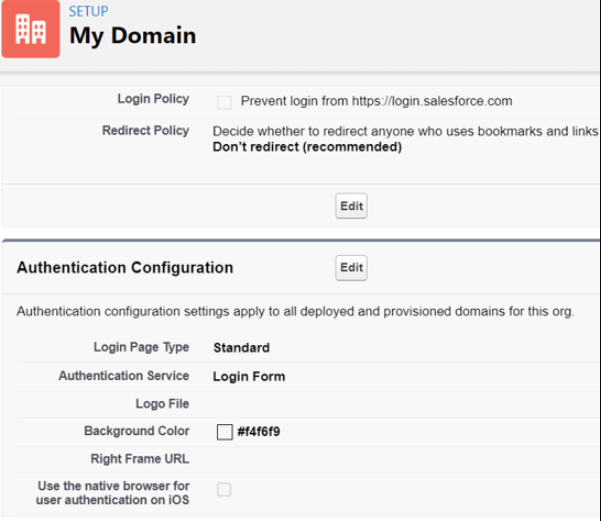Click the authentication settings description text
This screenshot has width=601, height=521.
295,312
